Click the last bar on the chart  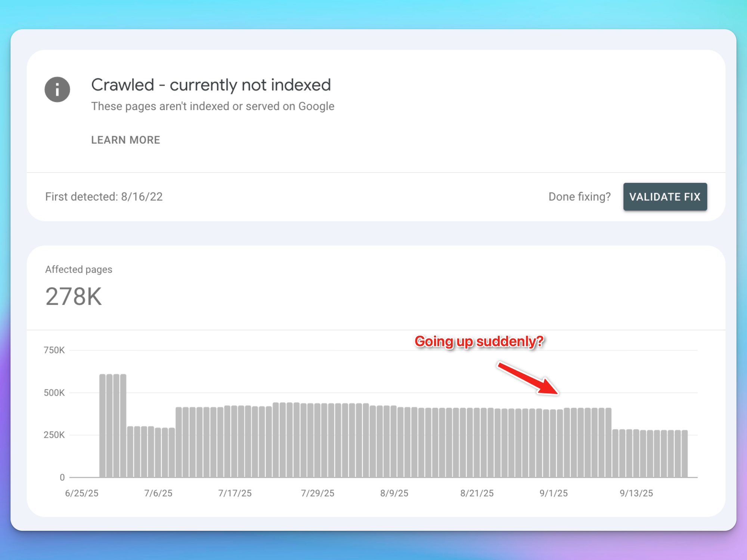click(684, 454)
